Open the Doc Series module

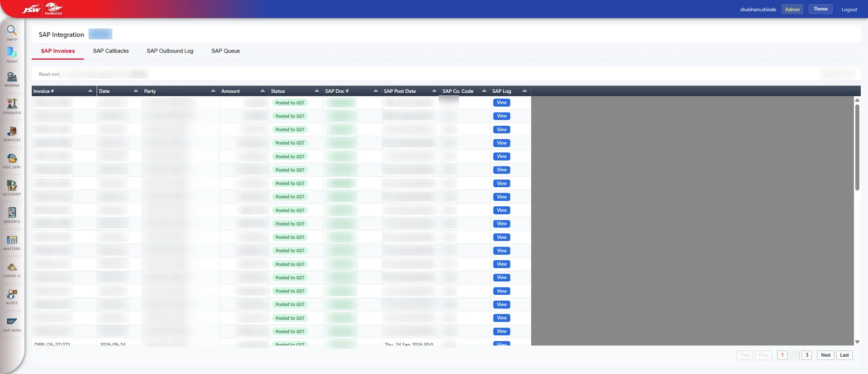(12, 159)
